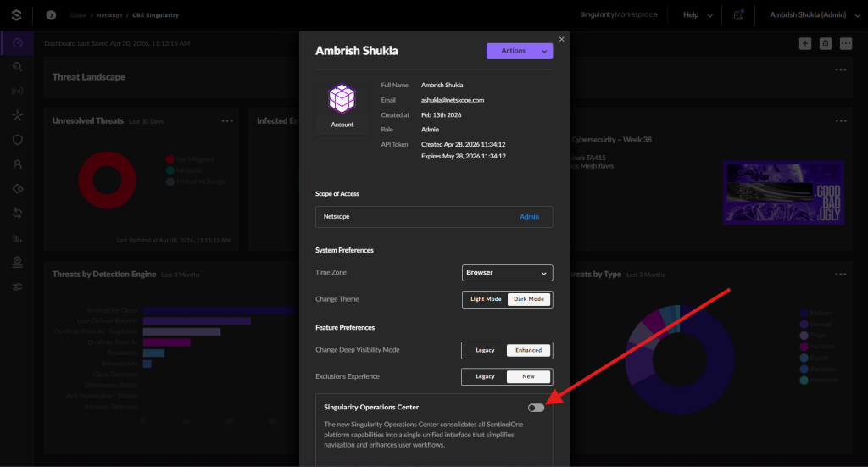The width and height of the screenshot is (868, 467).
Task: Set Deep Visibility Mode to Enhanced
Action: (x=529, y=350)
